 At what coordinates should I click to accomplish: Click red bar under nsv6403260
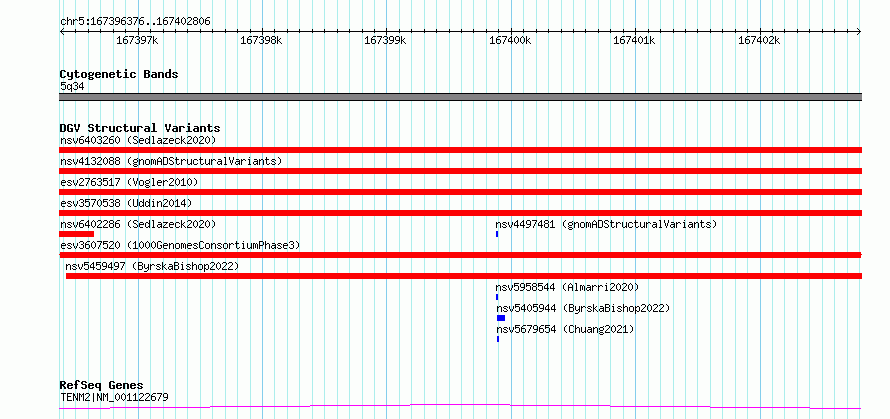(x=460, y=150)
